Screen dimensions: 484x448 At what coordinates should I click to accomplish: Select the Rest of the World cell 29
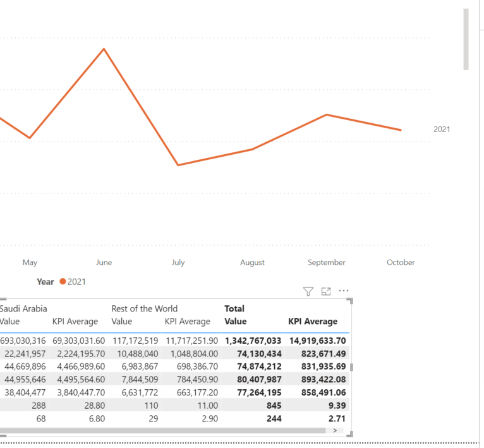coord(154,419)
